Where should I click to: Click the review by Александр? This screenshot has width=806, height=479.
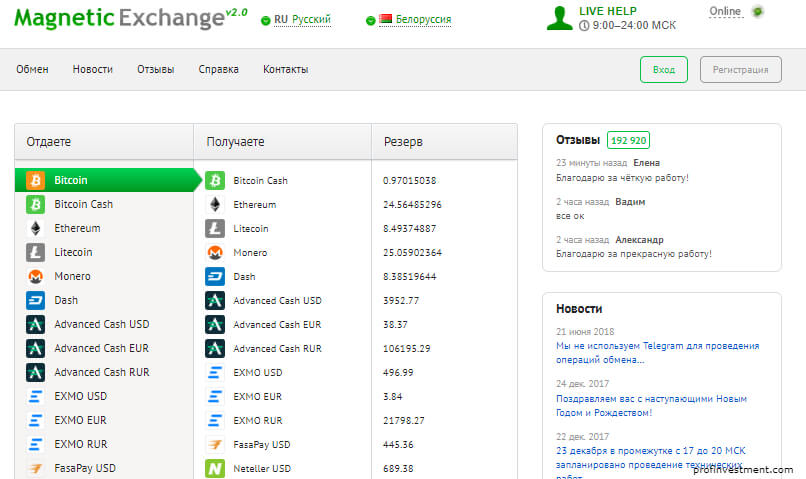(x=634, y=247)
